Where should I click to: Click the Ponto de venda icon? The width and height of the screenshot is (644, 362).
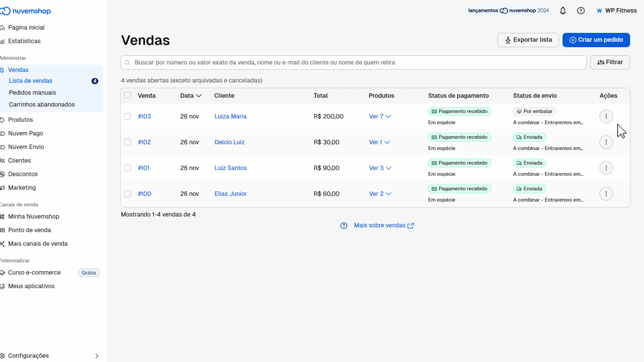(x=2, y=230)
